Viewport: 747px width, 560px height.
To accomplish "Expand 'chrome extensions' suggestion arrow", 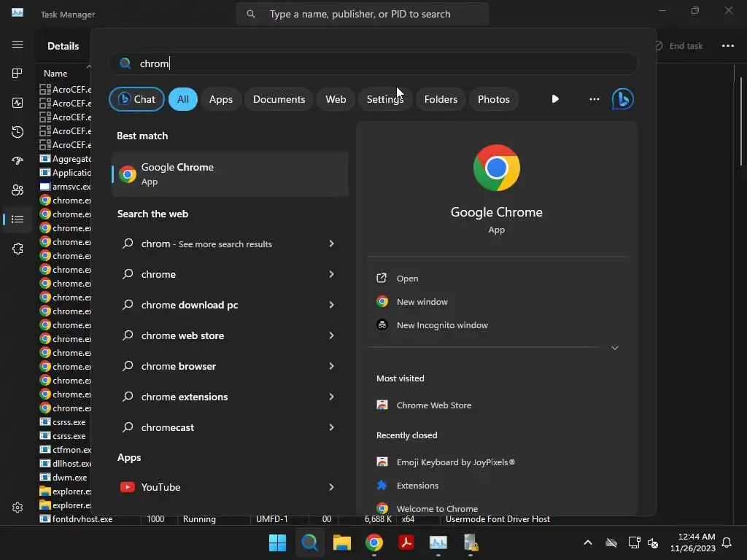I will point(332,397).
